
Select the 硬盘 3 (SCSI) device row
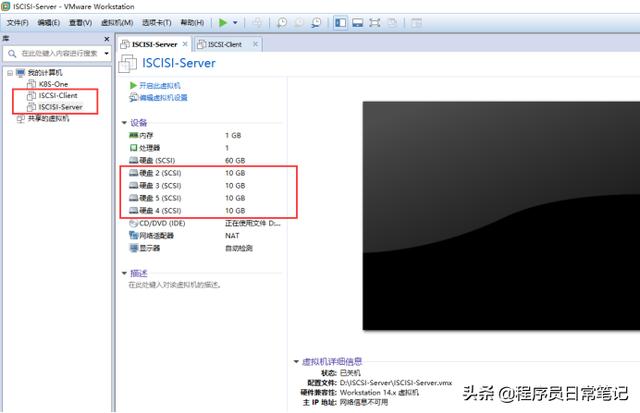point(204,186)
